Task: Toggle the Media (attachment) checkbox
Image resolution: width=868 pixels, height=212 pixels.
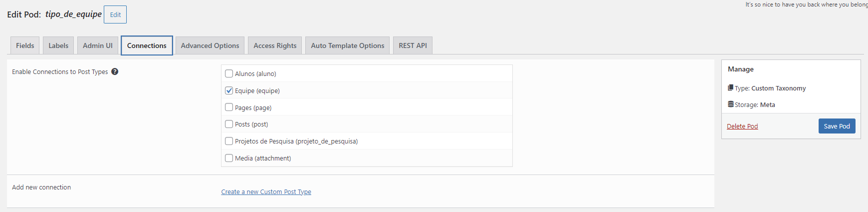Action: tap(229, 158)
